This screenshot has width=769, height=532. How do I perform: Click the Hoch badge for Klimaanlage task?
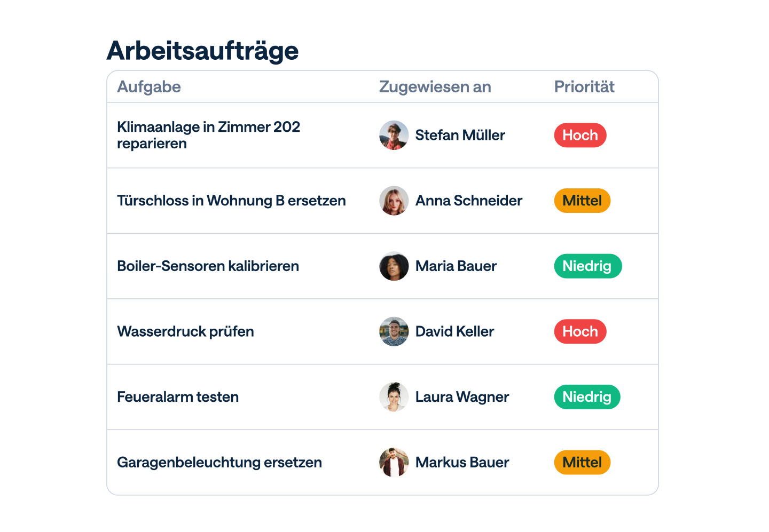pyautogui.click(x=580, y=135)
